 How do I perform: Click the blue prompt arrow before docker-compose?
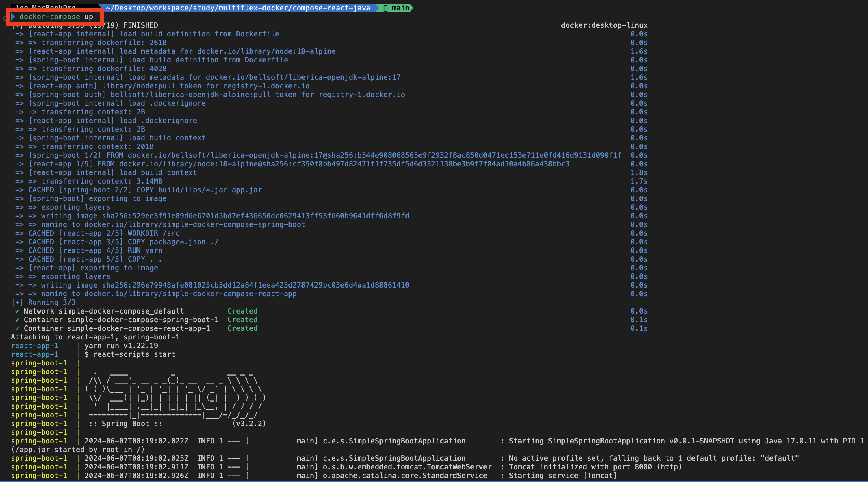(x=13, y=17)
